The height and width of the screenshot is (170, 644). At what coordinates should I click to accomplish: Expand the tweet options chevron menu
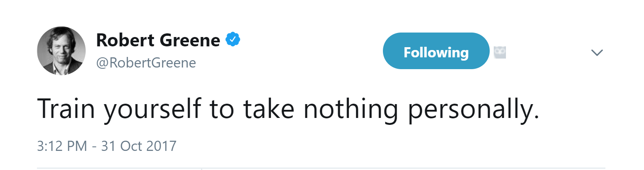tap(597, 52)
